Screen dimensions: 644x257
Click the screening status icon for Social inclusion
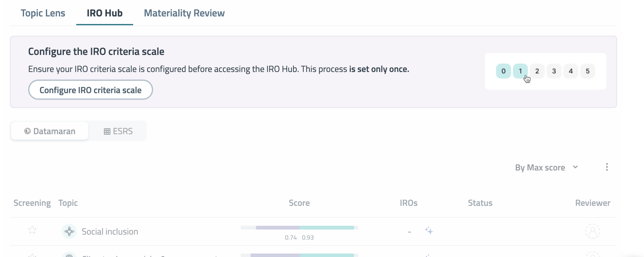tap(32, 230)
